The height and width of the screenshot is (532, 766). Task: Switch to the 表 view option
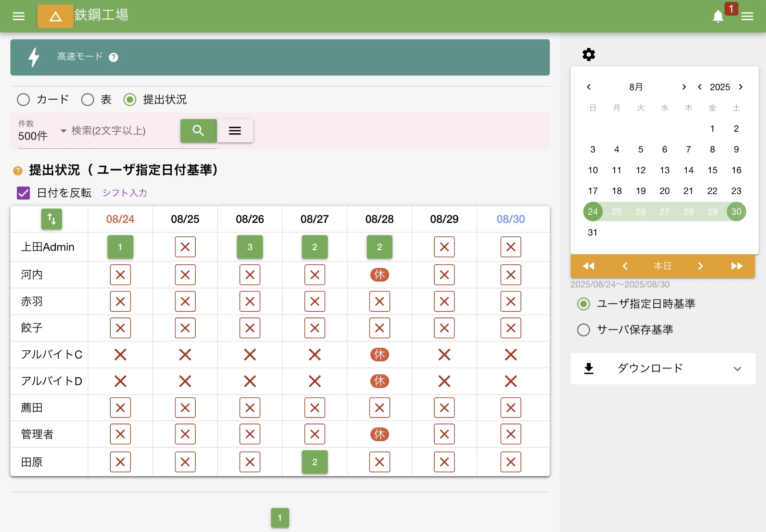[87, 100]
